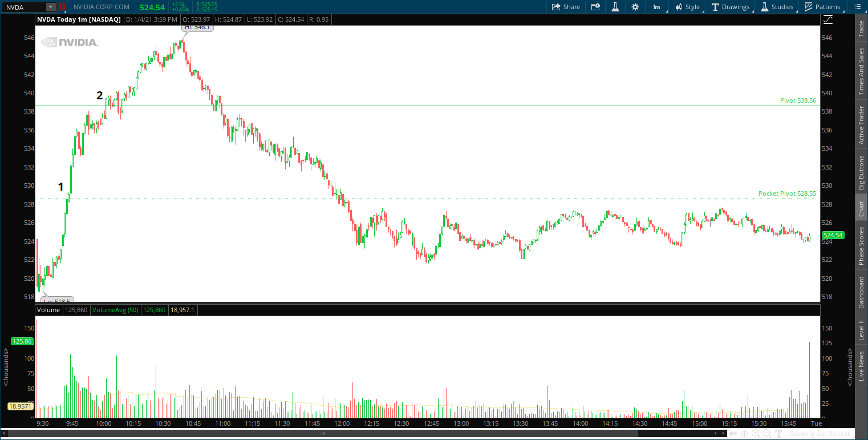868x440 pixels.
Task: Click the Hi: 546.1 price bubble
Action: 197,27
